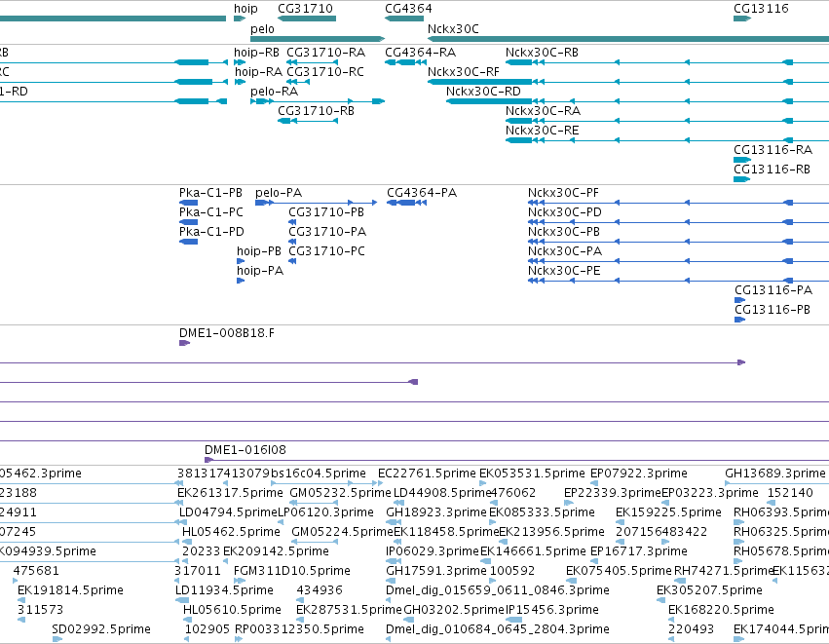Select the Dmel_dig_010684_0645_2804.3prime label
This screenshot has height=644, width=829.
(x=498, y=629)
